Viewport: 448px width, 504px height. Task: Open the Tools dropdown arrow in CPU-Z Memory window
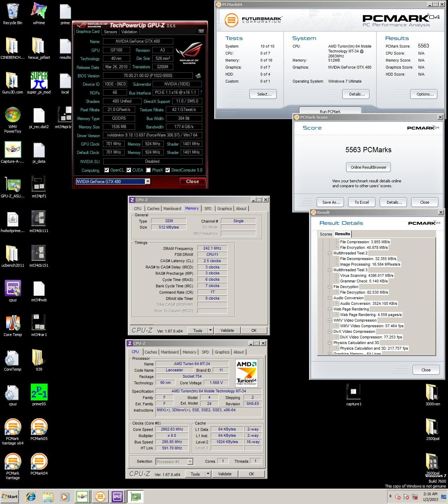(210, 330)
